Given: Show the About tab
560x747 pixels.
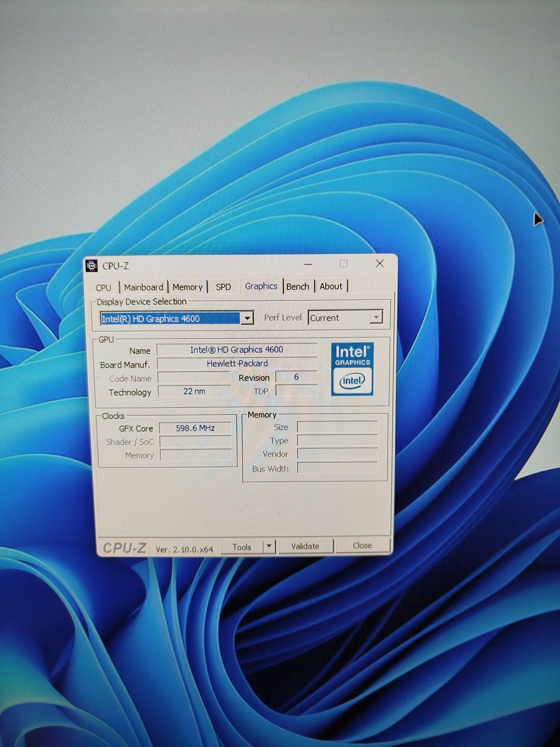Looking at the screenshot, I should (x=331, y=286).
